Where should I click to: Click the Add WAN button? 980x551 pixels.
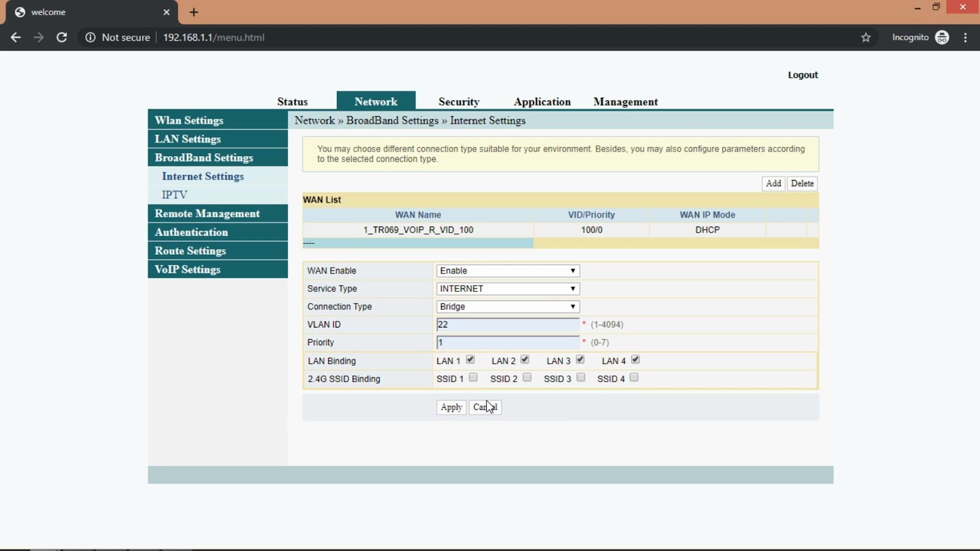[x=773, y=184]
